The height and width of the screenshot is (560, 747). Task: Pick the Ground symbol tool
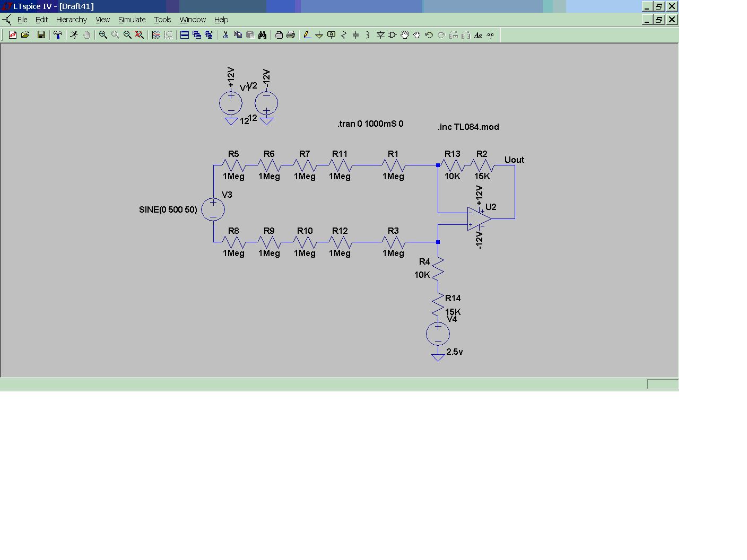[x=319, y=35]
